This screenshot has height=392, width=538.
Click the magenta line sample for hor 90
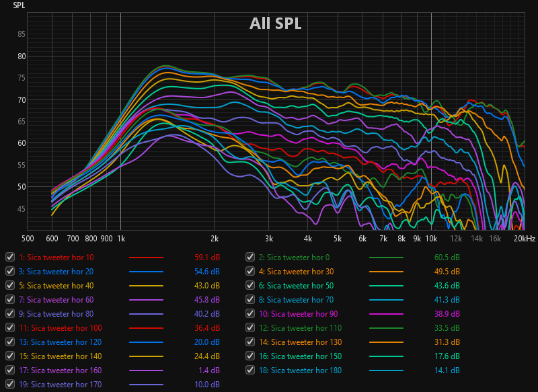(386, 313)
